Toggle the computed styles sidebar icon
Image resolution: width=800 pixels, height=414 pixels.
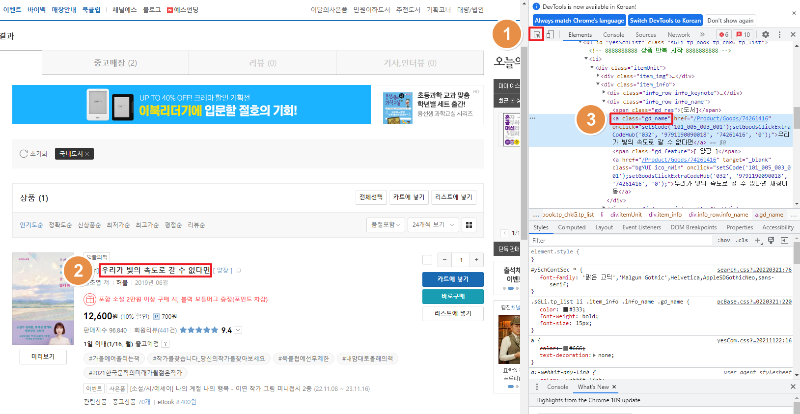785,240
